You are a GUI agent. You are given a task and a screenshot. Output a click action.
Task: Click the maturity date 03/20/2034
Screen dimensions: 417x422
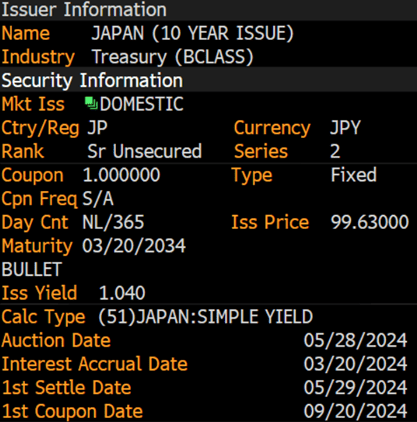[x=134, y=246]
